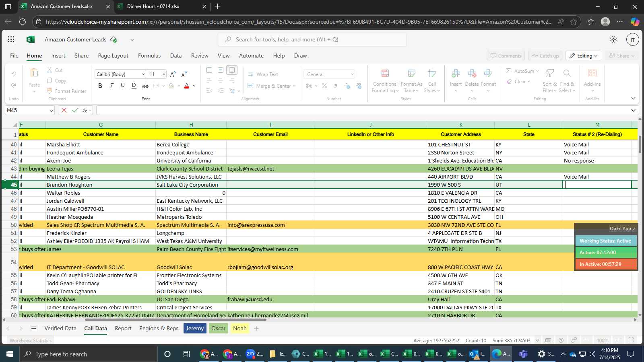Viewport: 644px width, 362px height.
Task: Click the Cut scissors command
Action: [55, 70]
